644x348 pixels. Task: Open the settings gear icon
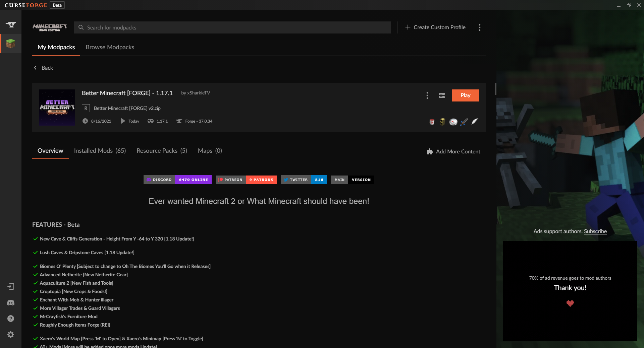pyautogui.click(x=11, y=335)
